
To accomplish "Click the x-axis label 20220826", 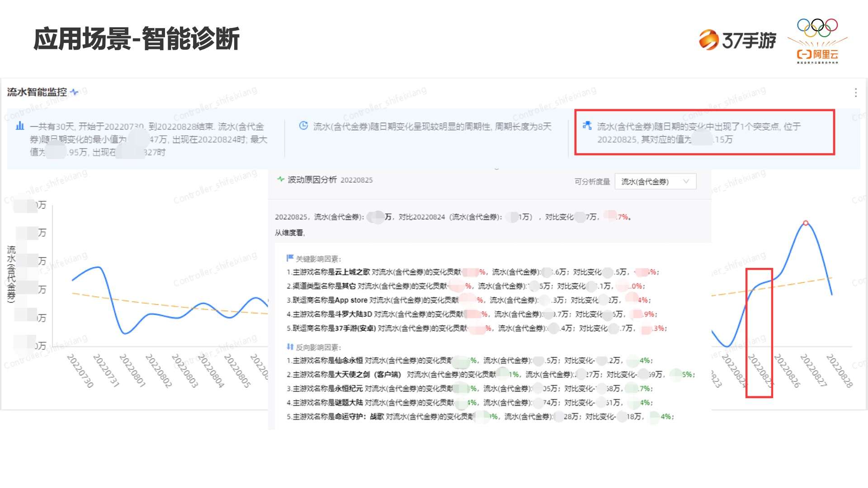I will coord(787,371).
